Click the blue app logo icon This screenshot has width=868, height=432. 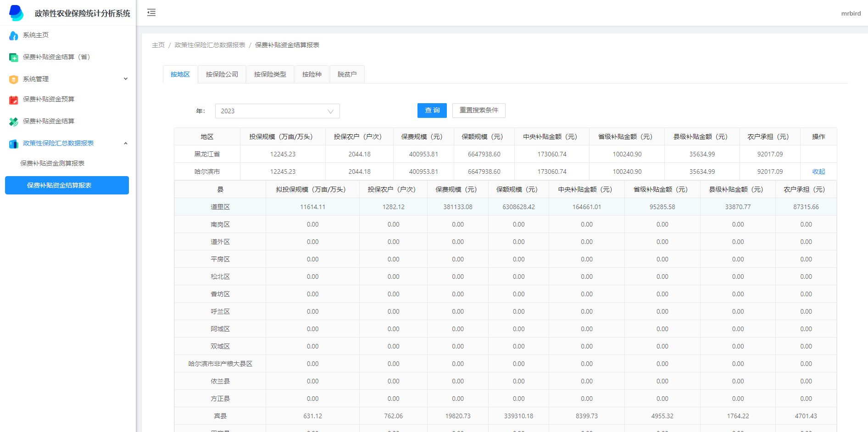pyautogui.click(x=16, y=13)
